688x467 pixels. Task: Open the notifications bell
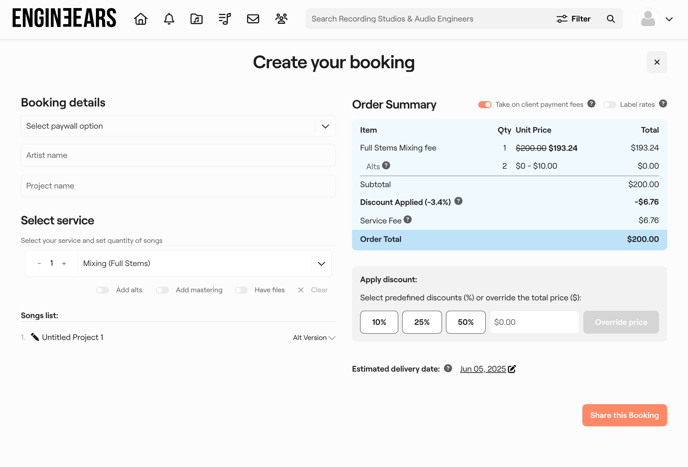[x=169, y=19]
